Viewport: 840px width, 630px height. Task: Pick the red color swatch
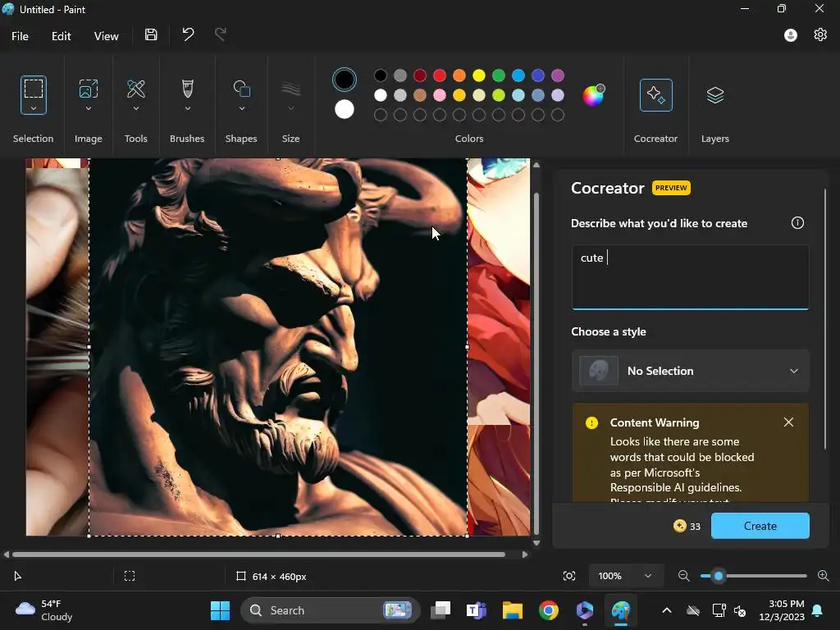[440, 75]
